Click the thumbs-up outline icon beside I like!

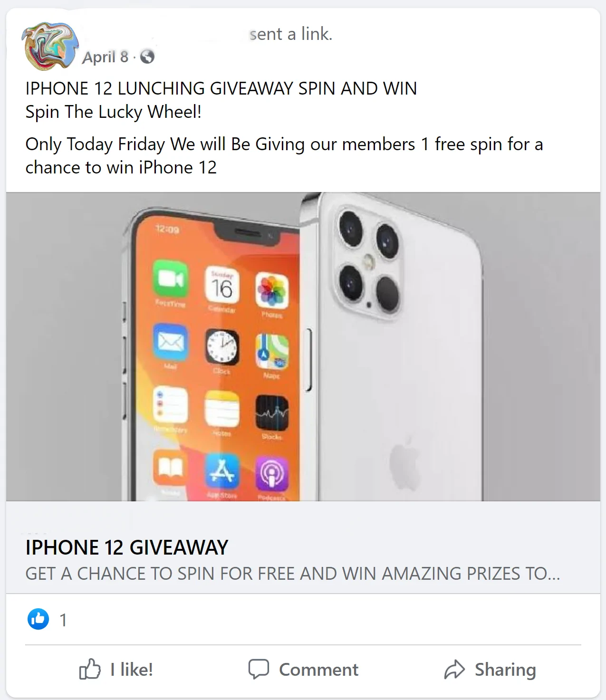[89, 669]
